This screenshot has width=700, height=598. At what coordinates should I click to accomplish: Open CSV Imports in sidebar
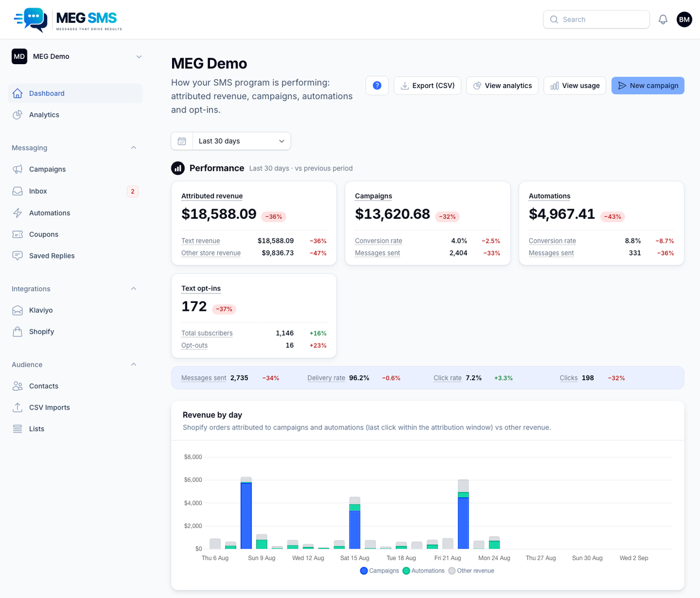click(x=75, y=407)
